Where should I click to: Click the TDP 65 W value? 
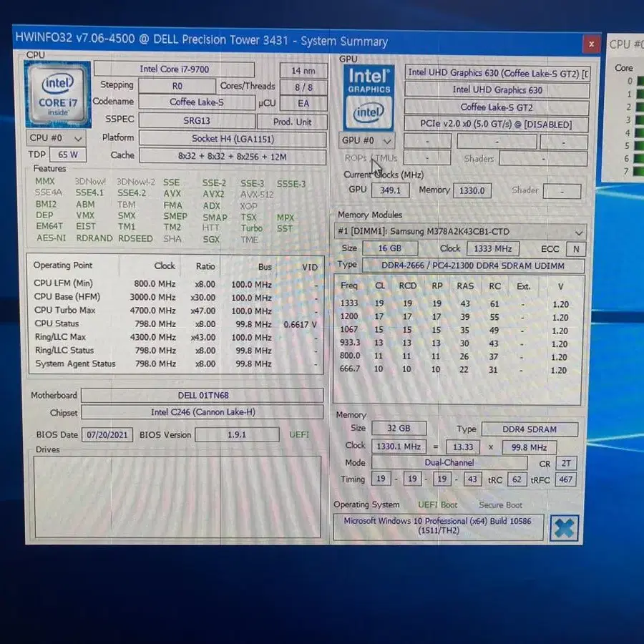[x=68, y=155]
